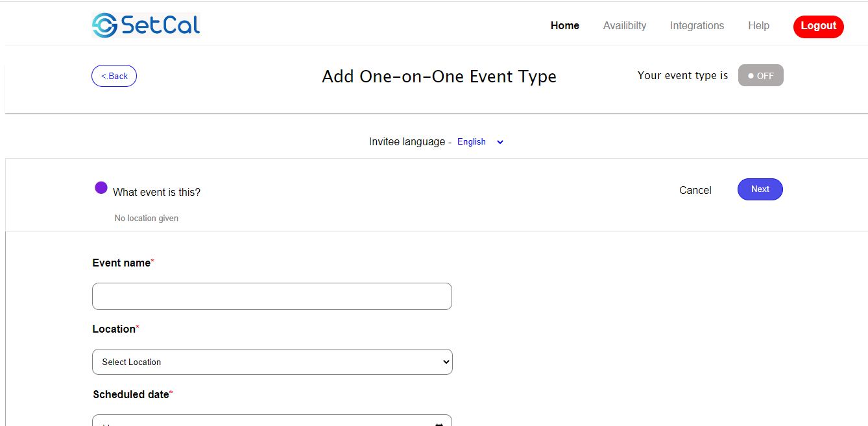Click the Logout button

818,27
